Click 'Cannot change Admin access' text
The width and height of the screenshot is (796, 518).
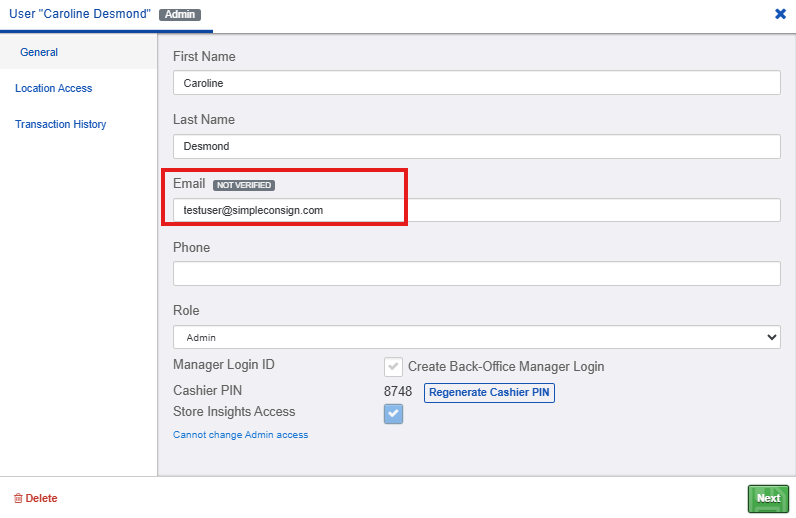point(240,435)
